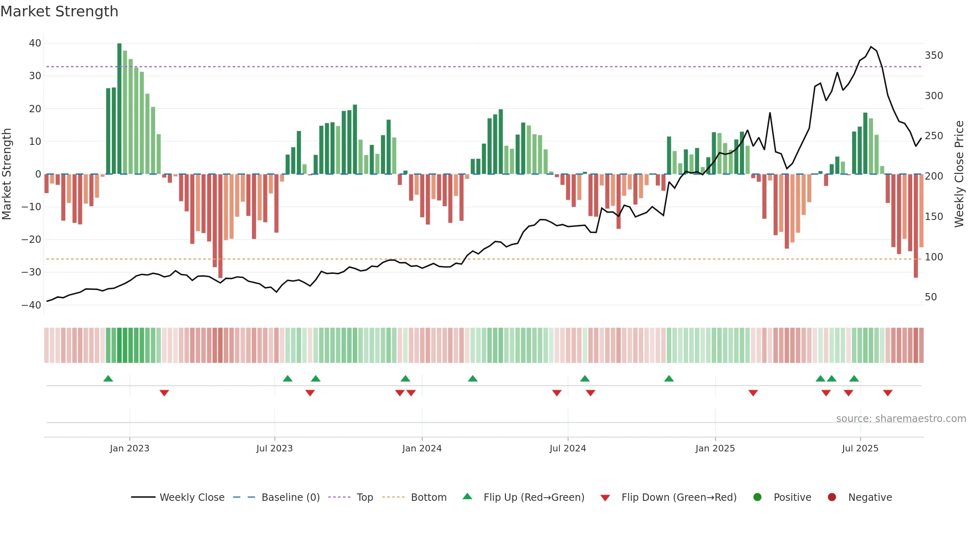Click the Jul 2025 x-axis label
This screenshot has width=980, height=551.
860,448
